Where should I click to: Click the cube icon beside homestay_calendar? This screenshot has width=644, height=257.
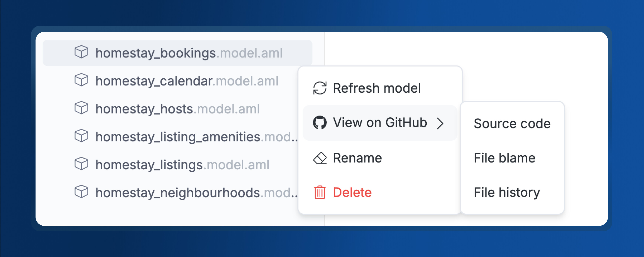click(x=81, y=80)
